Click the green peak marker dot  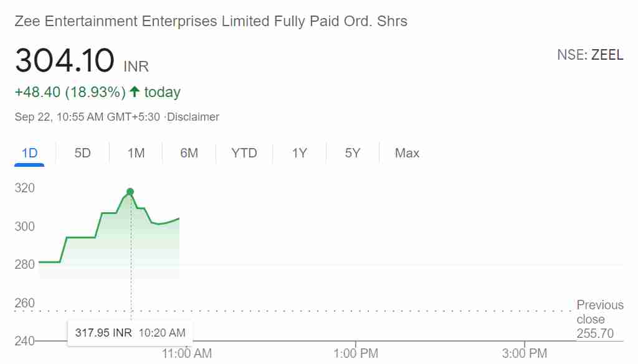[x=130, y=192]
